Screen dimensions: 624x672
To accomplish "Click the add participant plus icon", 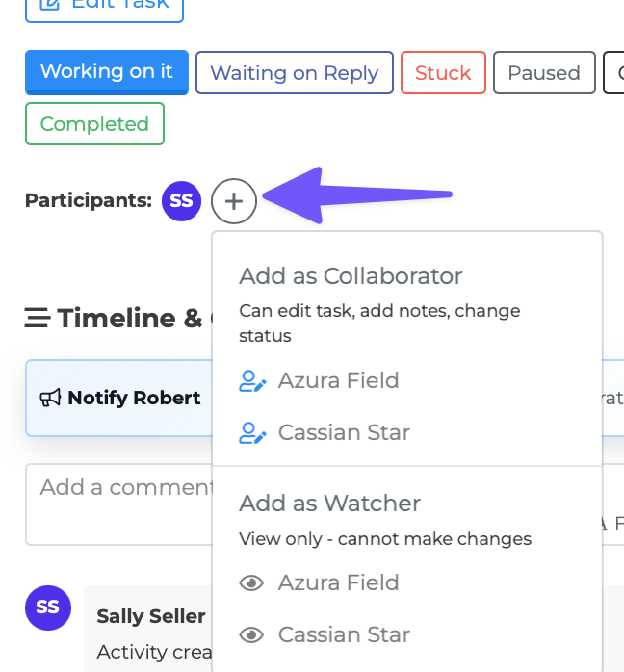I will pos(234,201).
